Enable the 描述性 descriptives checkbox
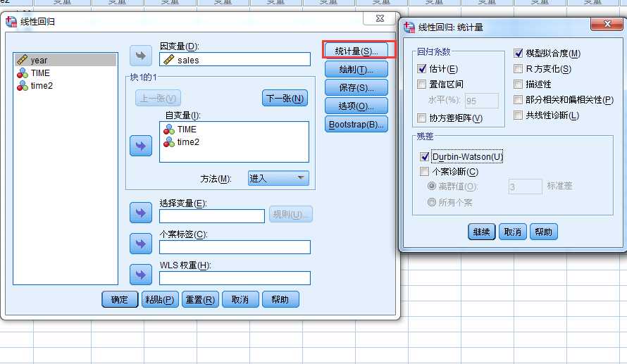This screenshot has width=627, height=364. (518, 84)
